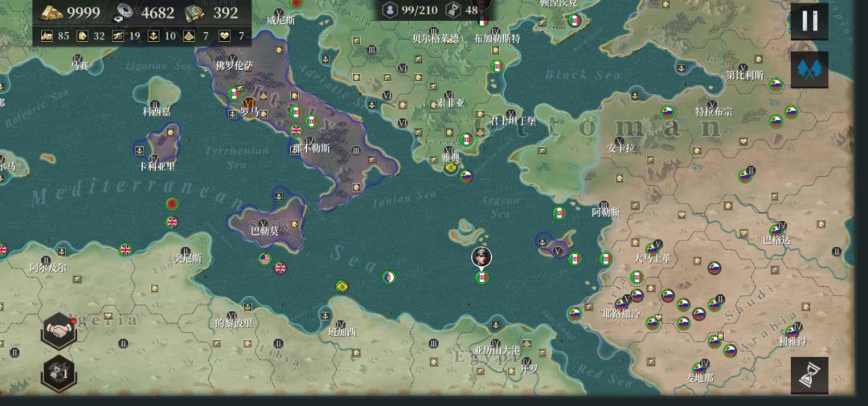Image resolution: width=868 pixels, height=406 pixels.
Task: Select the Italian fleet beneath the general portrait
Action: (x=481, y=277)
